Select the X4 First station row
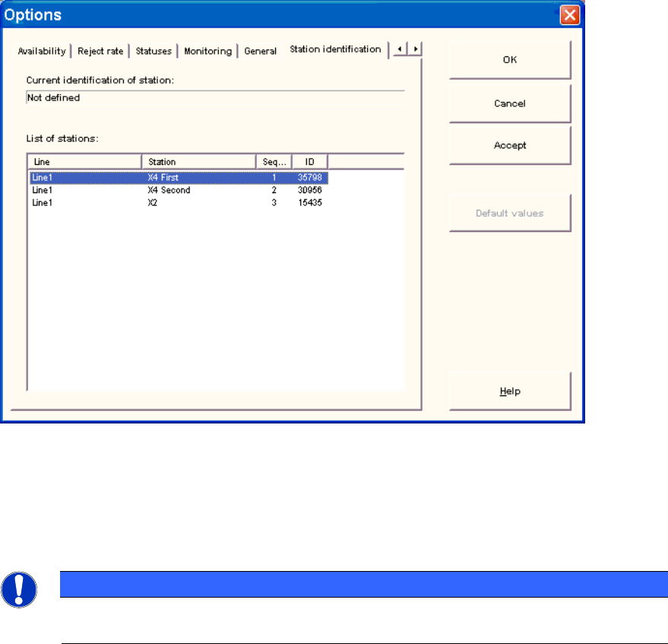Screen dimensions: 668x644 pyautogui.click(x=179, y=177)
